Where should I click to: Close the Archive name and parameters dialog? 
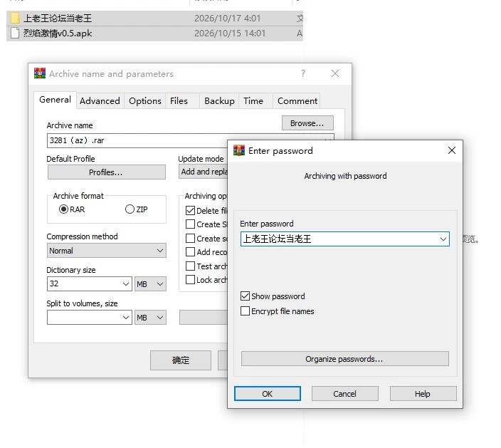335,73
